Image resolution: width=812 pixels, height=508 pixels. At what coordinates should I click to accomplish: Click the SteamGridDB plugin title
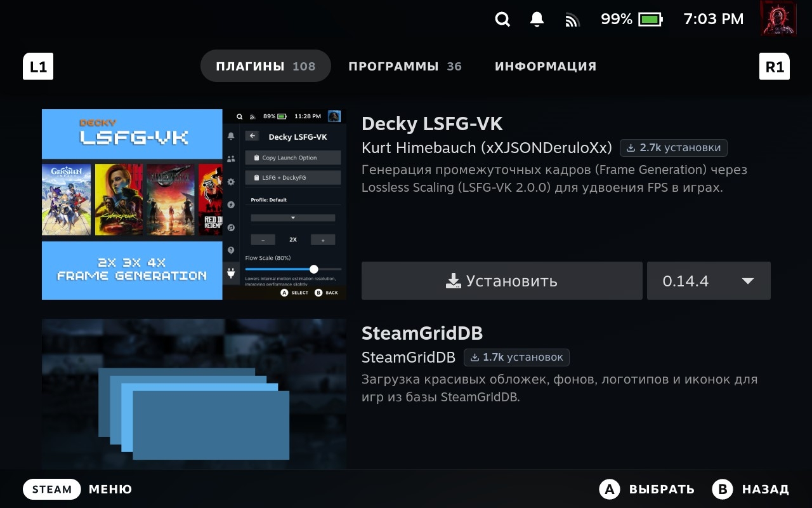point(422,333)
